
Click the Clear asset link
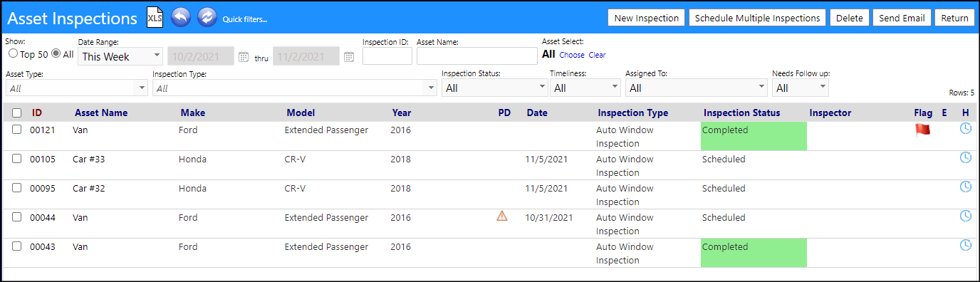(597, 55)
